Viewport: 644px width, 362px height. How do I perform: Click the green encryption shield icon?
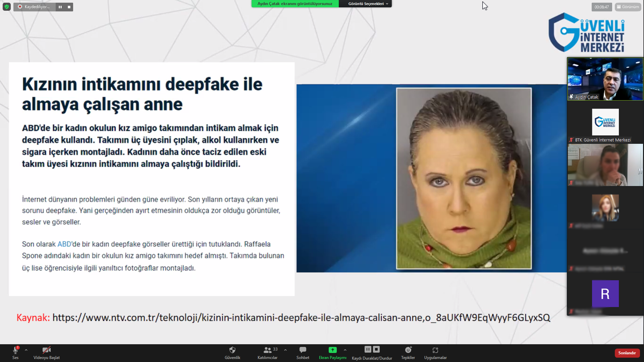point(7,7)
